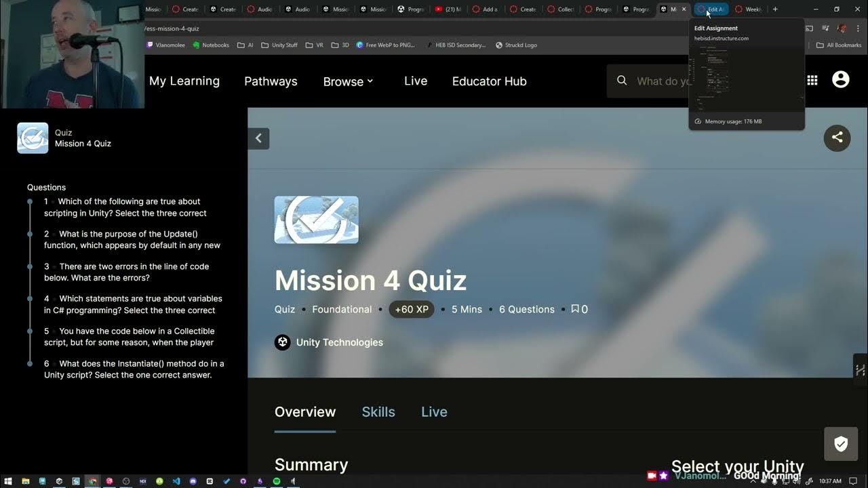The image size is (868, 488).
Task: Collapse sidebar with the back arrow button
Action: [258, 138]
